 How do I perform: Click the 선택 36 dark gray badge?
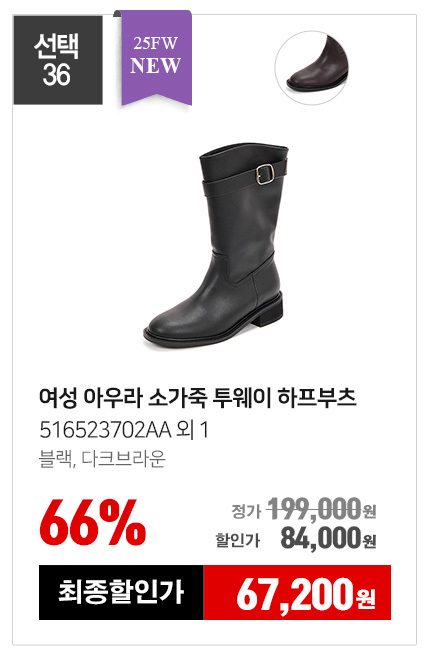pos(58,60)
